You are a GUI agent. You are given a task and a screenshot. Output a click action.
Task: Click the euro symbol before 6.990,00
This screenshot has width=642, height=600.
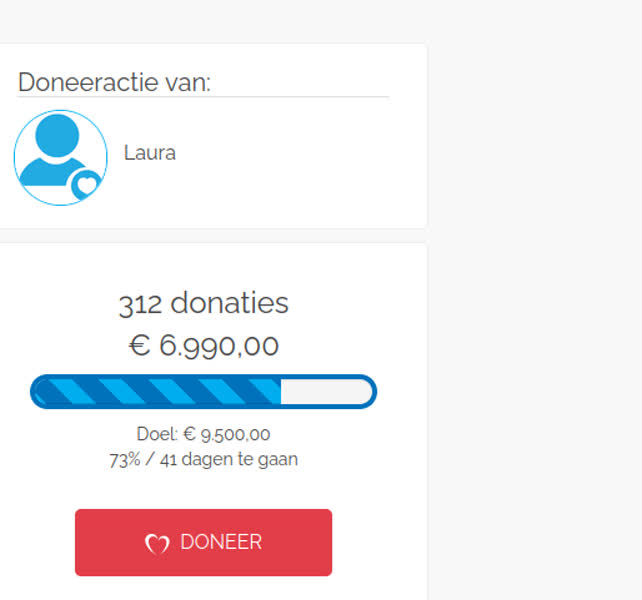point(140,345)
